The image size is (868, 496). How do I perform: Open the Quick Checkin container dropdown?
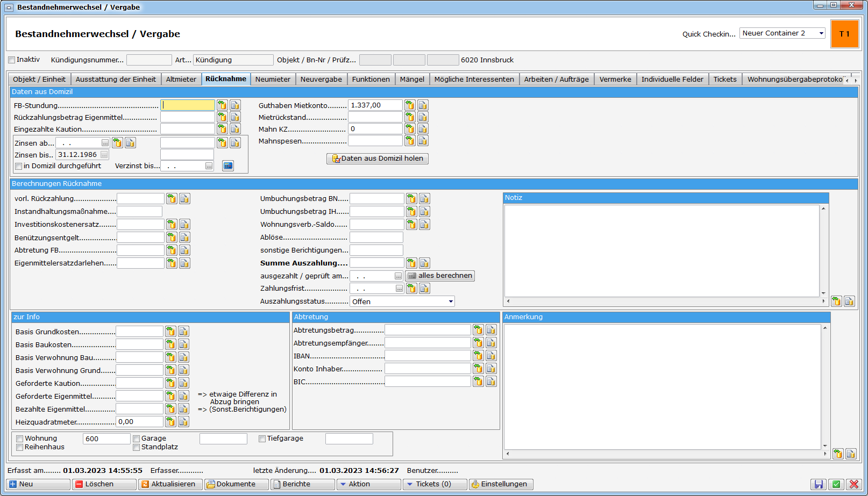tap(821, 33)
